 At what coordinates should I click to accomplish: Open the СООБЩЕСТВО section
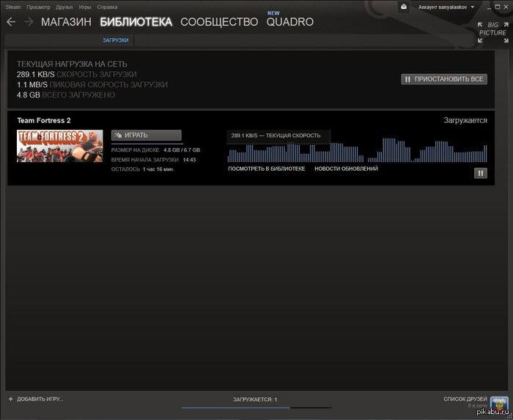coord(219,22)
